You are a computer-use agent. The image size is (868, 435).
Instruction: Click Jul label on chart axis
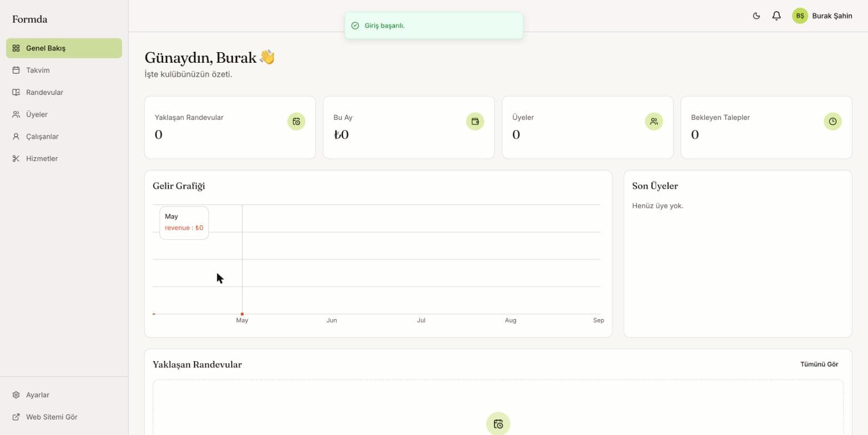[421, 320]
